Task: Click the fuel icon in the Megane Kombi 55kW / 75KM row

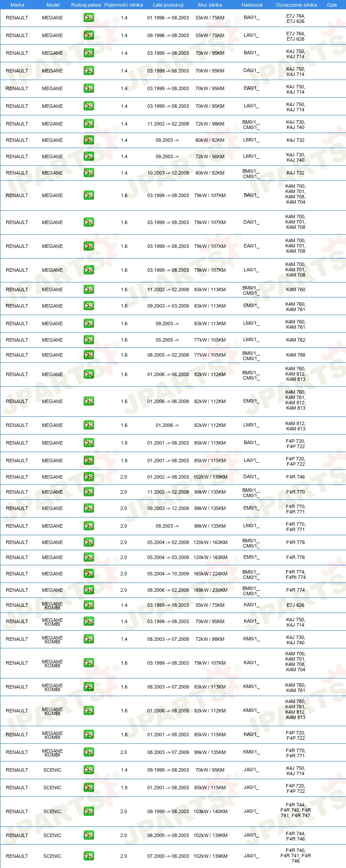Action: coord(89,605)
